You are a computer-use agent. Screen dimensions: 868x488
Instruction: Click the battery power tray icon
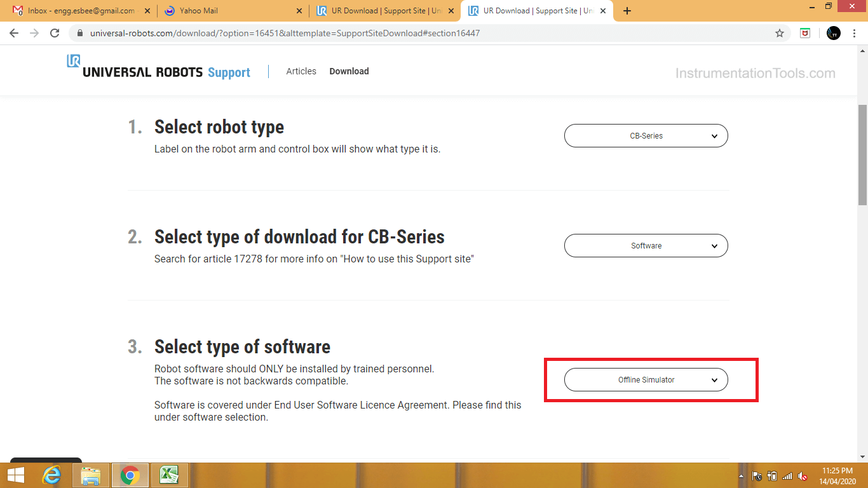pyautogui.click(x=772, y=475)
